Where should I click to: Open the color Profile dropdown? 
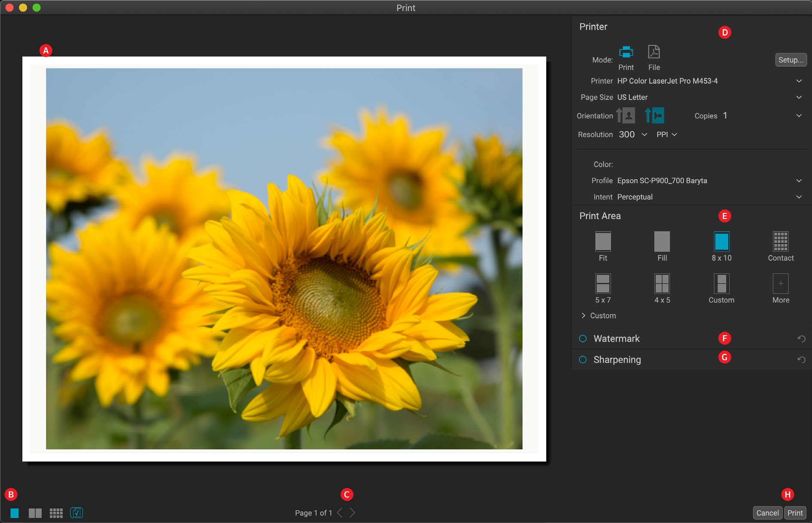[x=799, y=180]
